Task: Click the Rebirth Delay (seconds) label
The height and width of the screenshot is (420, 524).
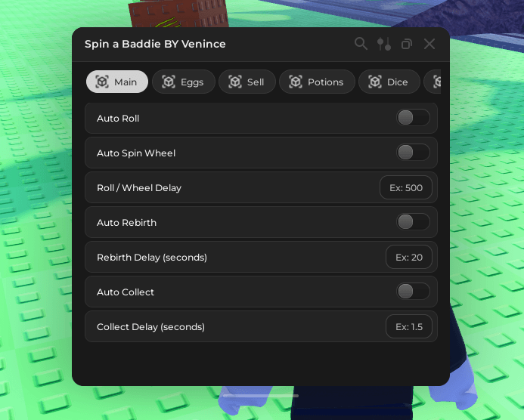Action: (x=152, y=258)
